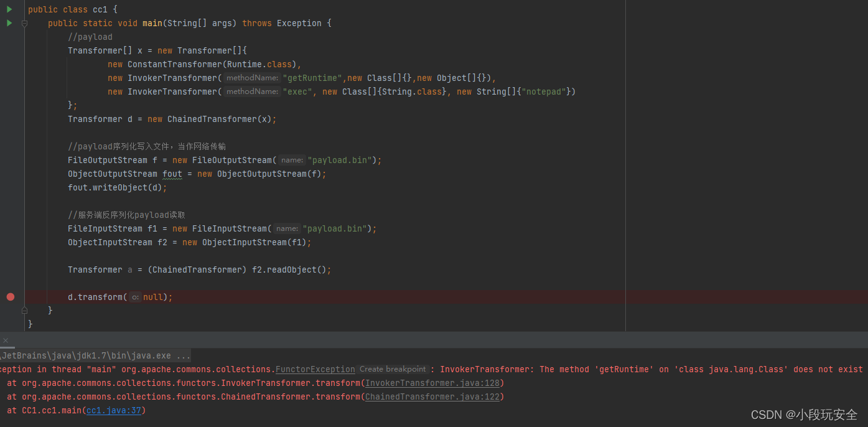Toggle breakpoint on d.transform line
Viewport: 868px width, 427px height.
(x=10, y=297)
